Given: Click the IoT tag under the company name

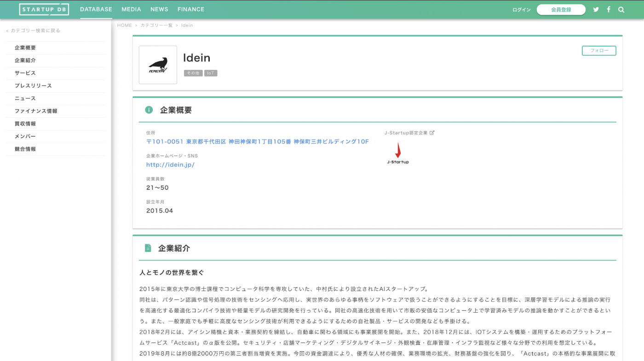Looking at the screenshot, I should click(210, 73).
